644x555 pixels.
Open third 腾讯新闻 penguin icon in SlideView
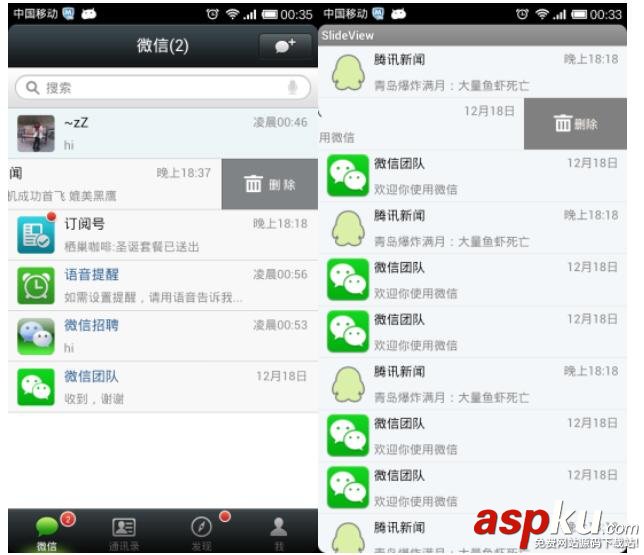click(x=348, y=385)
